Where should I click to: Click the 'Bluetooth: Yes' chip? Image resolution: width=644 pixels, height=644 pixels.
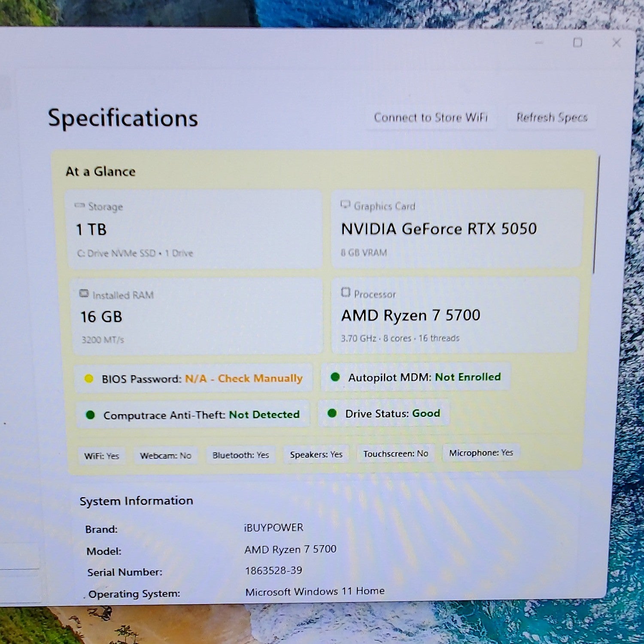click(x=241, y=455)
